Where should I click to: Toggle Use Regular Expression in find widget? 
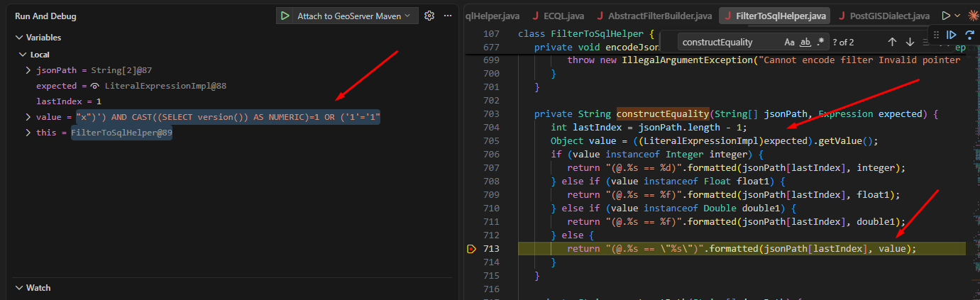click(x=821, y=43)
